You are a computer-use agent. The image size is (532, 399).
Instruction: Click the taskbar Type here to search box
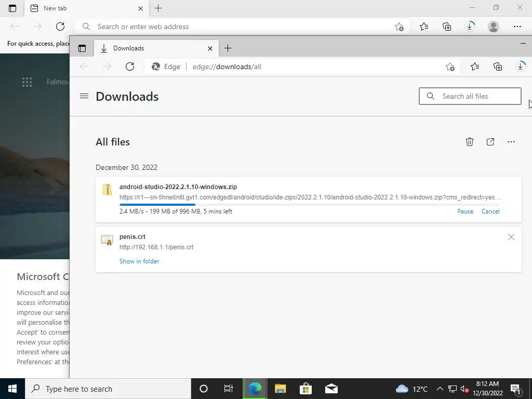pos(108,389)
